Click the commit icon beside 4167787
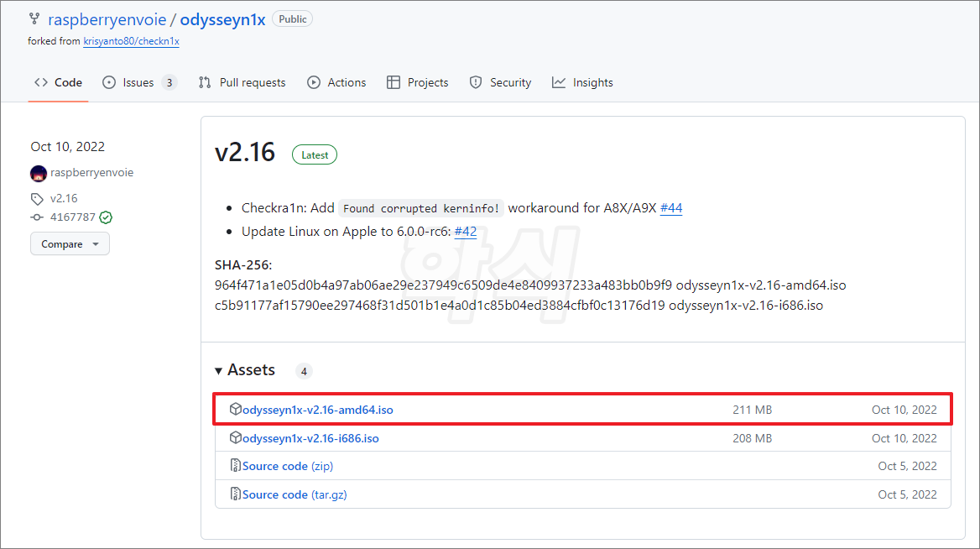The width and height of the screenshot is (980, 549). pos(37,217)
